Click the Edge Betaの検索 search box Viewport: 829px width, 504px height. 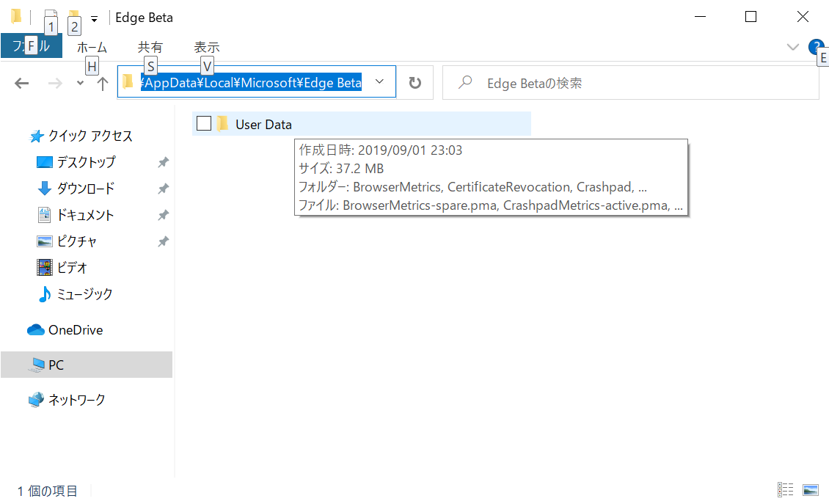(x=631, y=83)
